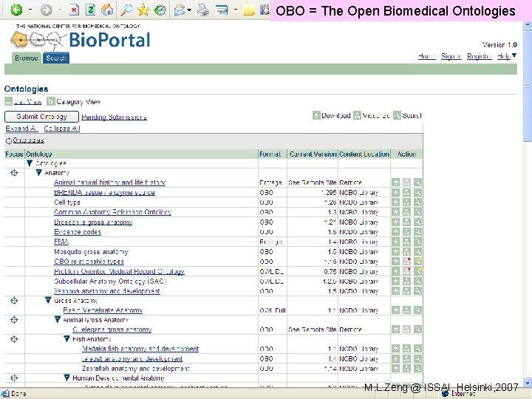The width and height of the screenshot is (532, 399).
Task: Open Teleost anatomy and development link
Action: point(132,358)
